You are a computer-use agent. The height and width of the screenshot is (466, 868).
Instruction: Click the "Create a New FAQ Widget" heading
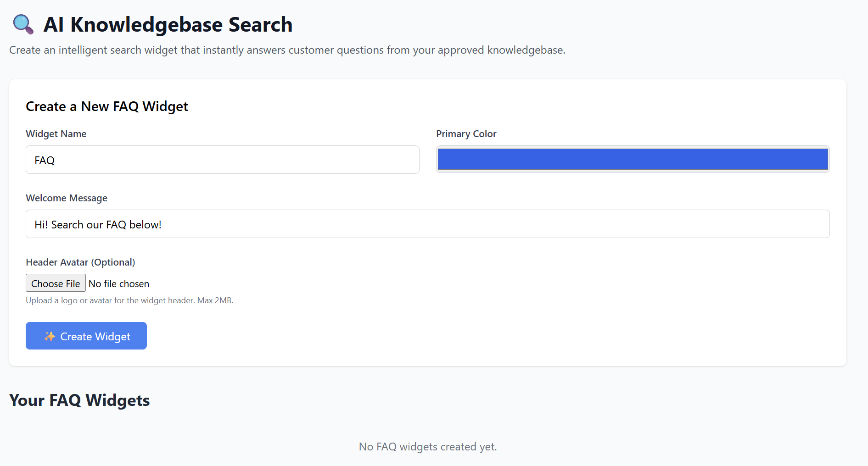(107, 106)
